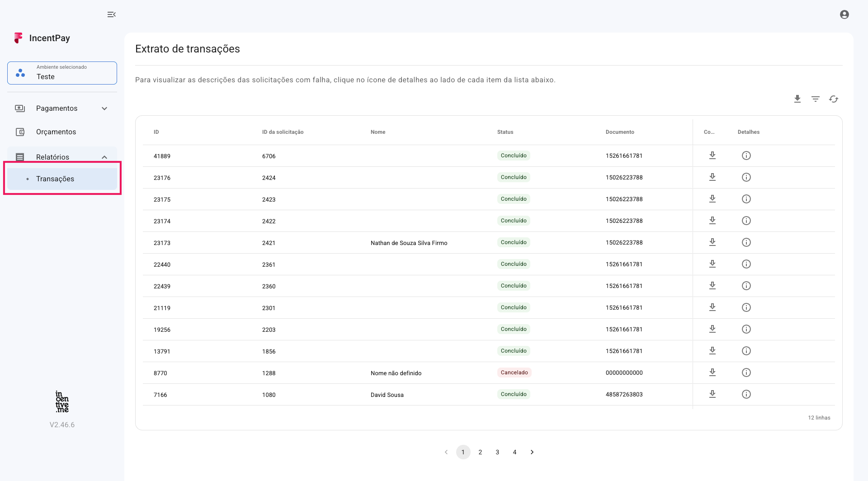View details of transaction 23174

click(746, 221)
